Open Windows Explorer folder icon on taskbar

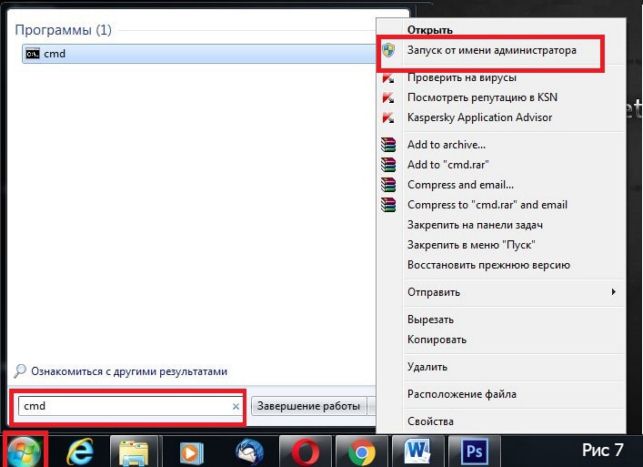click(134, 453)
